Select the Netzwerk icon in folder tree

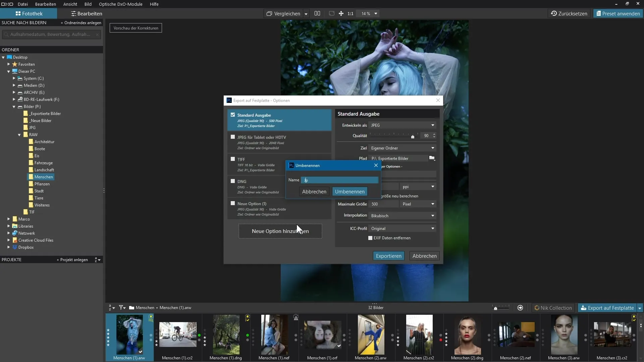(15, 233)
